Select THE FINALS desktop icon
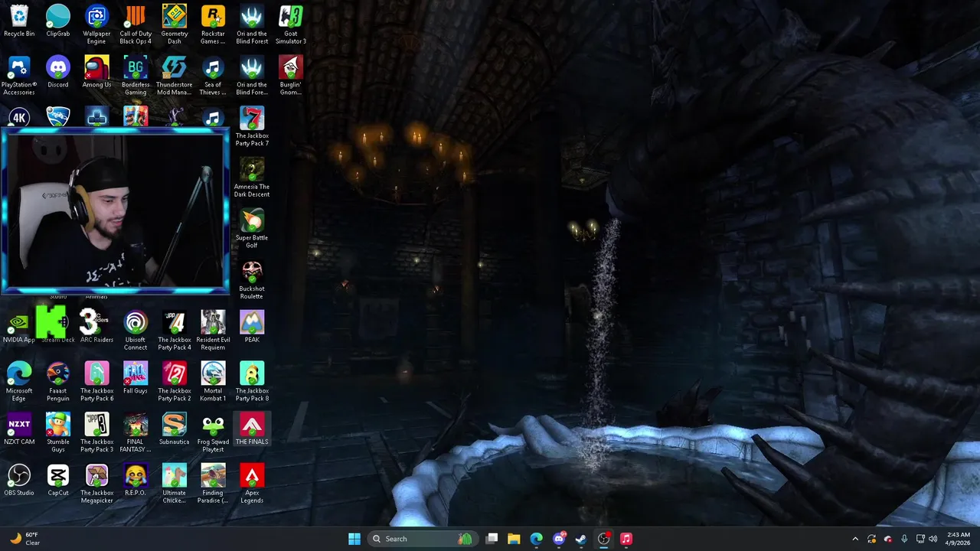Image resolution: width=980 pixels, height=551 pixels. coord(252,429)
